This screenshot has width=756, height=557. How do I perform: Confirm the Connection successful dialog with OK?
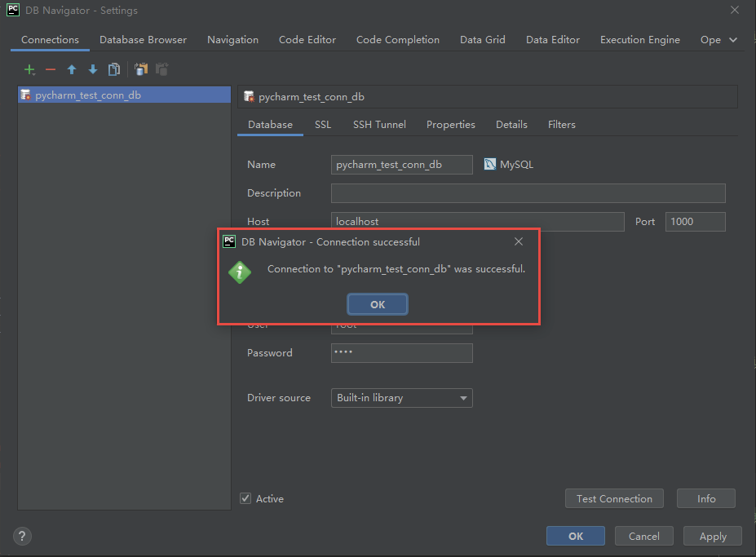378,304
